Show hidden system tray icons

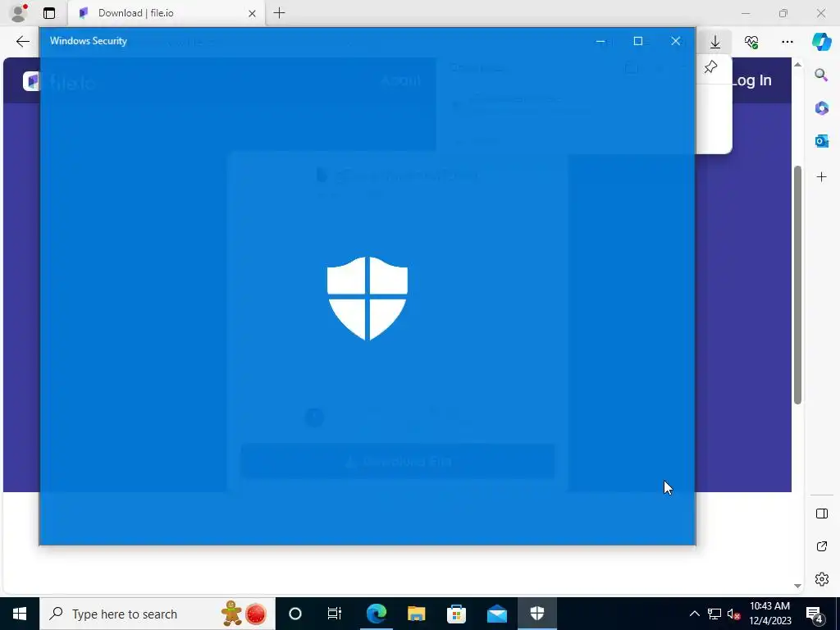point(694,614)
